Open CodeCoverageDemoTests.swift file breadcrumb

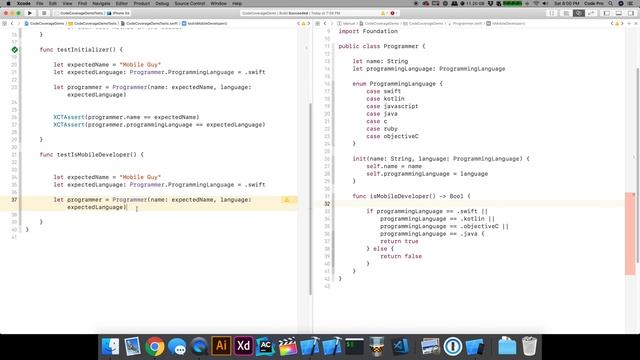point(149,24)
